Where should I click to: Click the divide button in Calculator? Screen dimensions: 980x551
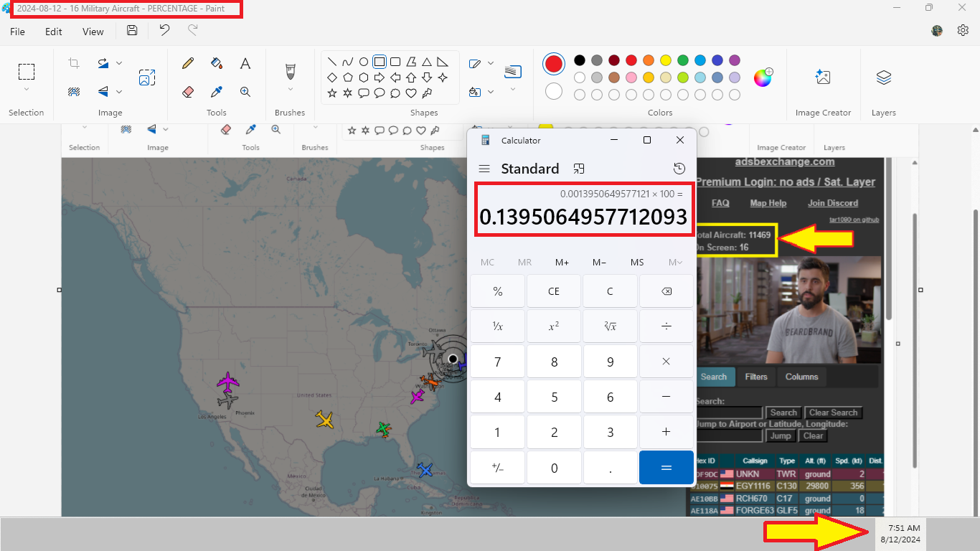[x=666, y=326]
